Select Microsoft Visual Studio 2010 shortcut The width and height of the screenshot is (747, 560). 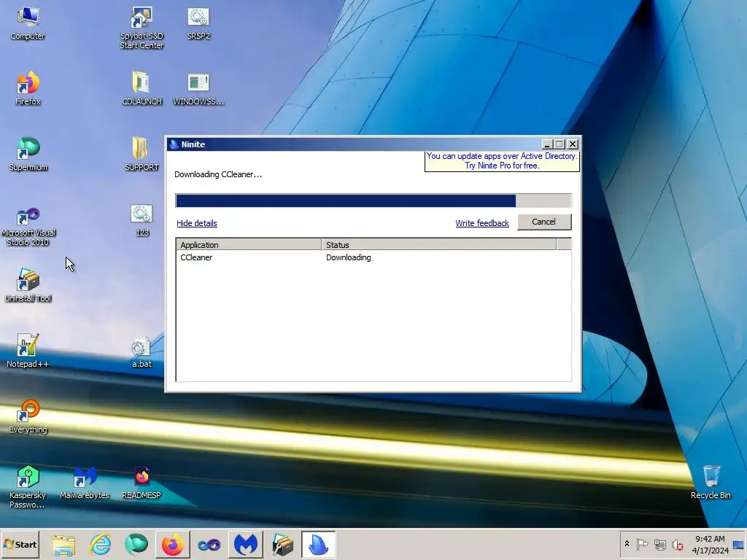[28, 227]
